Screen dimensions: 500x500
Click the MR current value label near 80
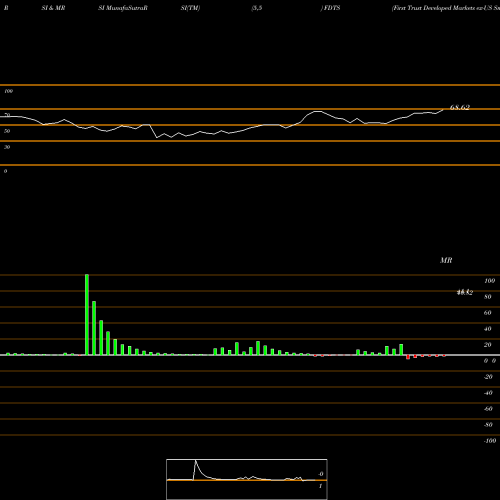pos(465,293)
